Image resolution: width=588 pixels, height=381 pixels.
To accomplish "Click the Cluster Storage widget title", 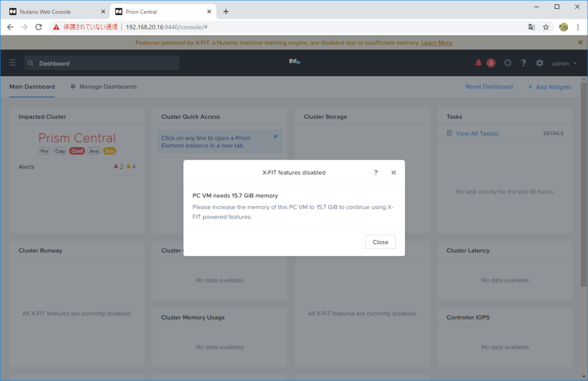I will tap(325, 117).
